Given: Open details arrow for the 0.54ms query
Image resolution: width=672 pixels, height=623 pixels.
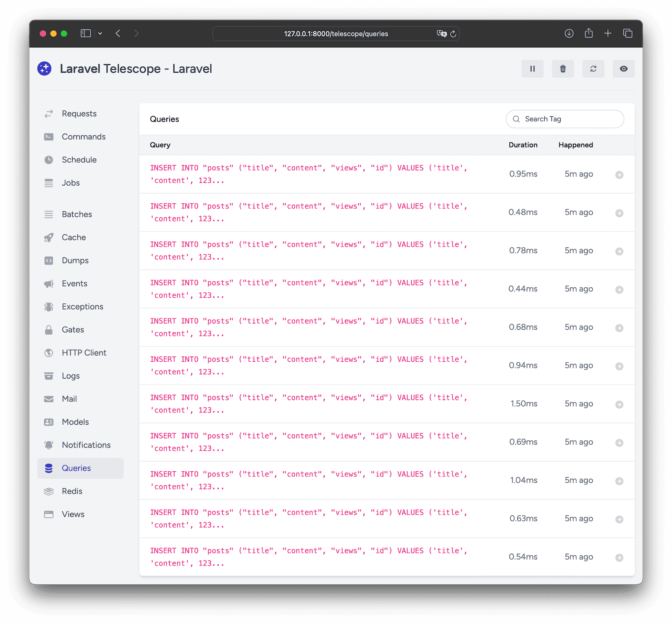Looking at the screenshot, I should (619, 557).
